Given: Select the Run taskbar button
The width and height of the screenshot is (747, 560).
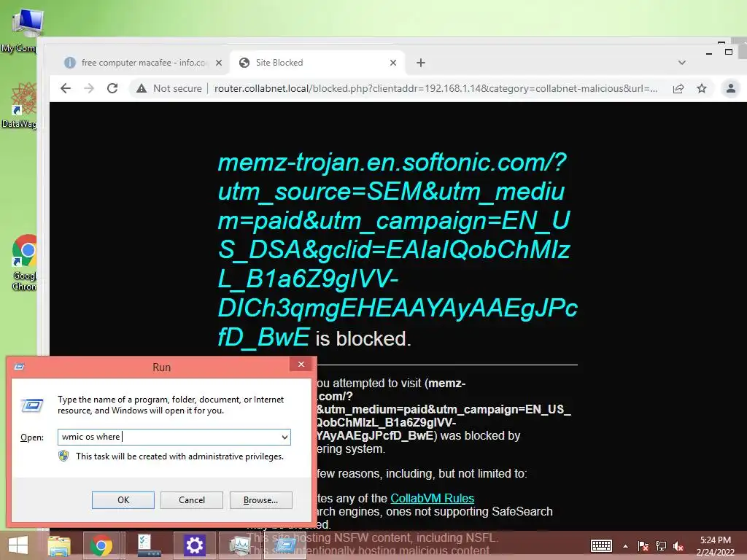Looking at the screenshot, I should click(x=285, y=545).
